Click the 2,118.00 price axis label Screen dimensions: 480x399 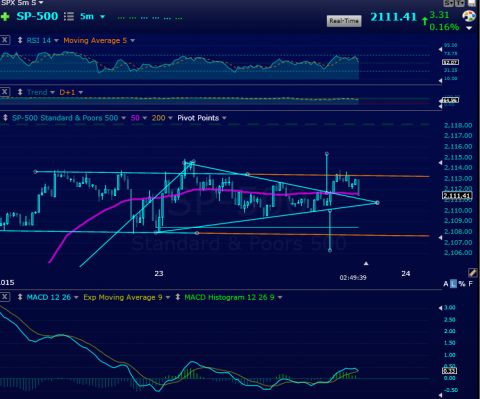(458, 126)
